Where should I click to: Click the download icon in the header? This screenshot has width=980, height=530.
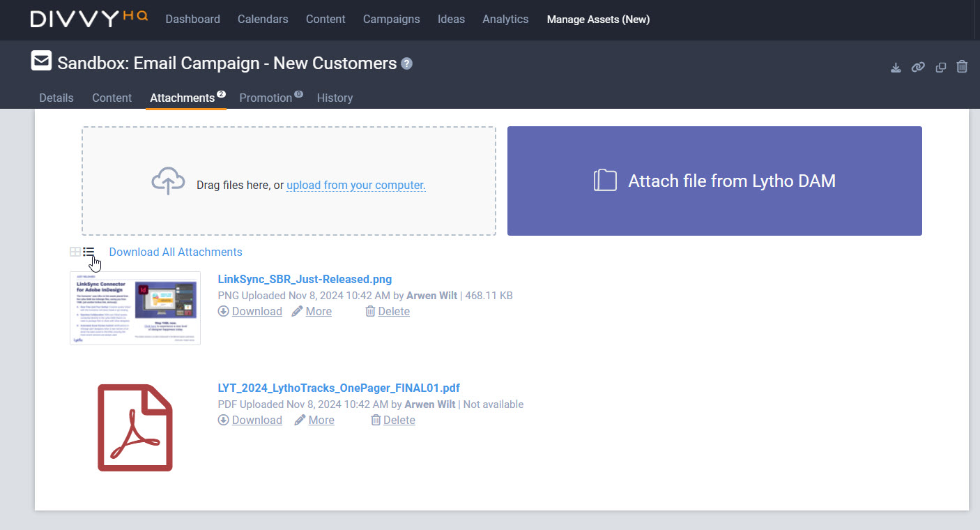pos(896,68)
